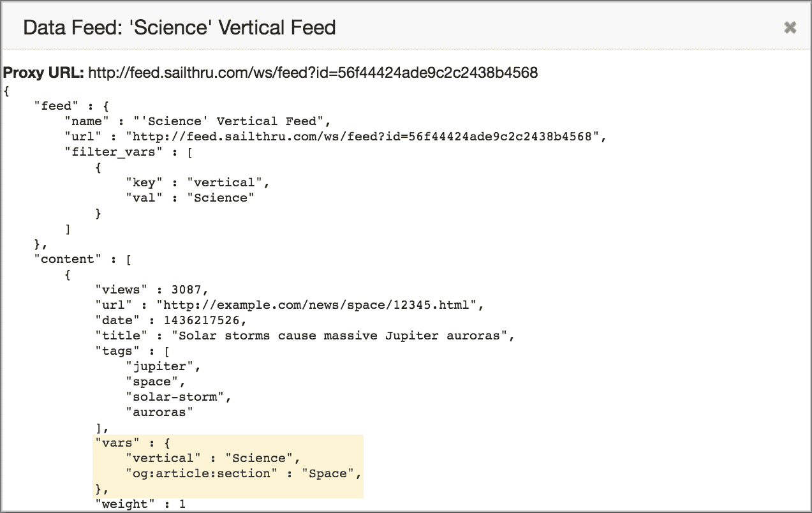Screen dimensions: 812x513
Task: Click the "val" : "Science" line
Action: pyautogui.click(x=190, y=198)
